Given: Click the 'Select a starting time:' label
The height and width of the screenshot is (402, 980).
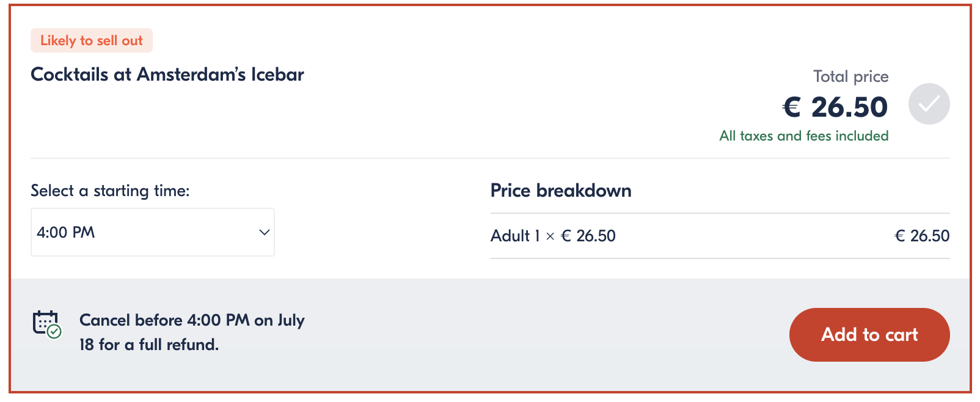Looking at the screenshot, I should pos(110,191).
